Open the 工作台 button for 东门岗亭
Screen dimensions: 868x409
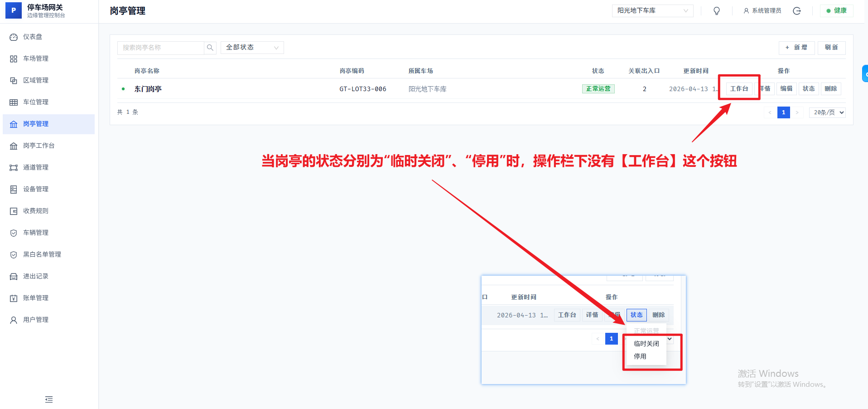point(739,88)
